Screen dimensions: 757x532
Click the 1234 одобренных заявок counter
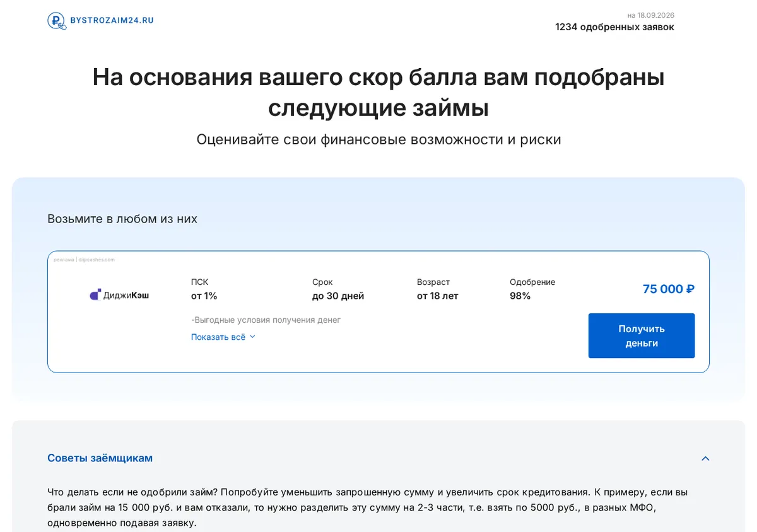point(614,27)
